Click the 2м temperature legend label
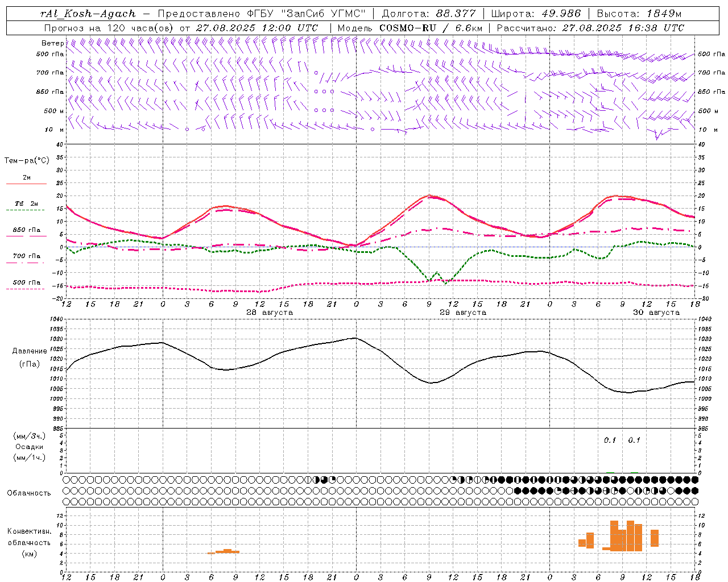 (27, 177)
